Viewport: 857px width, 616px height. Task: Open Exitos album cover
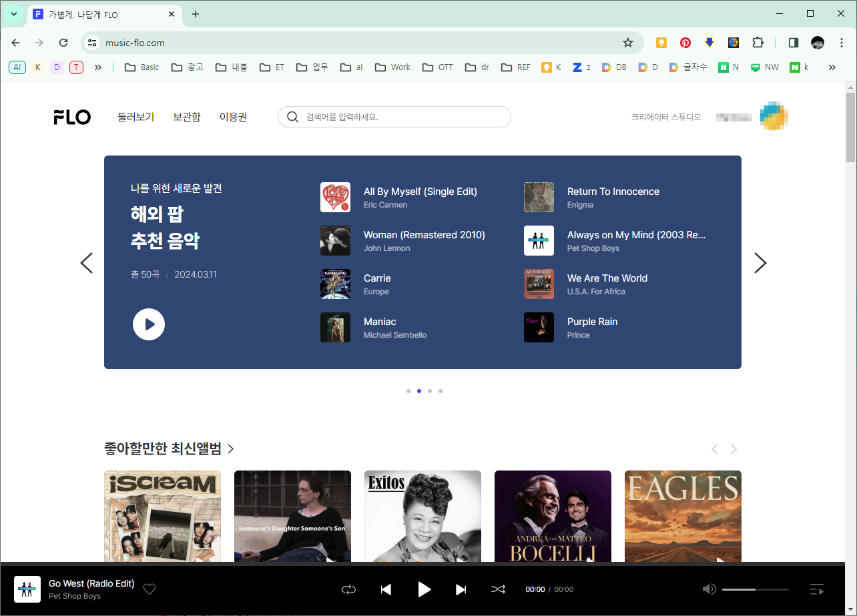tap(422, 517)
